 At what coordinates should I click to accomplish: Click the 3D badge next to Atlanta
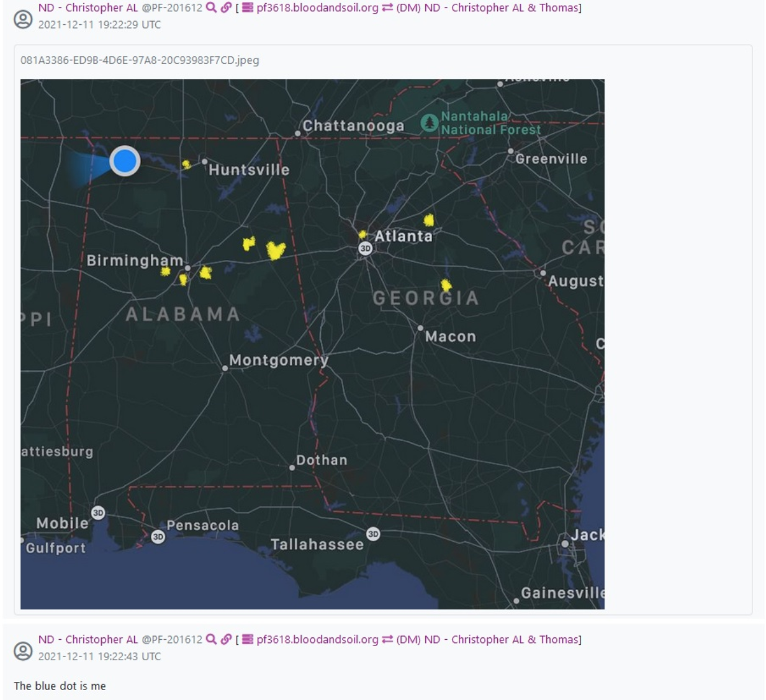coord(366,248)
